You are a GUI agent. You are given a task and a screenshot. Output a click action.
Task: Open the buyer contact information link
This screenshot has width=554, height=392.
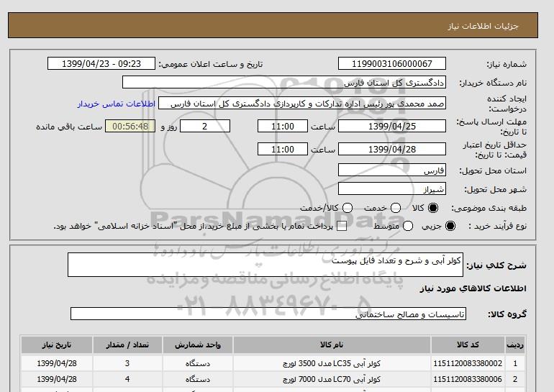(117, 104)
